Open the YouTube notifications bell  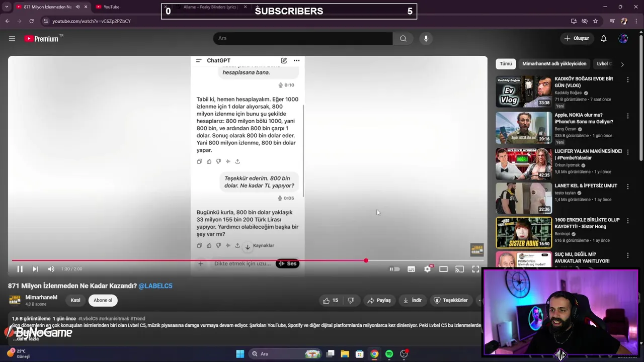point(604,39)
